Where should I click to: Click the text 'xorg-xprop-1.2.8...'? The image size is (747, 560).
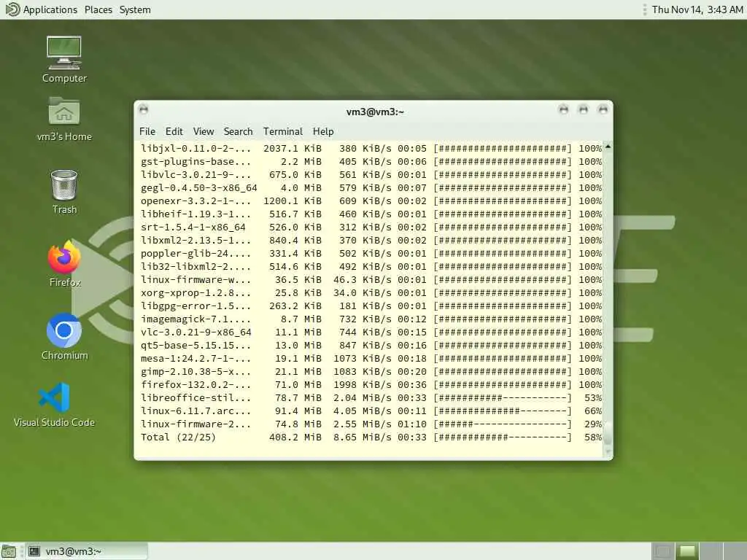click(196, 293)
